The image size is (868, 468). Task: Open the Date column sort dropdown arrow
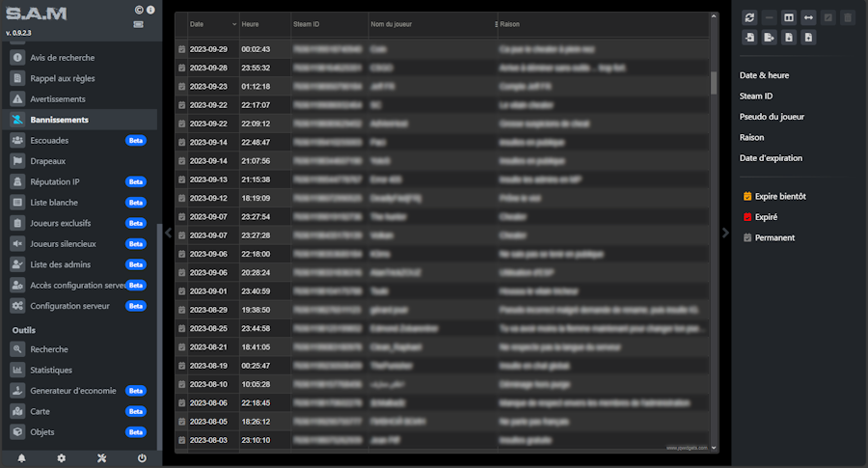tap(233, 23)
